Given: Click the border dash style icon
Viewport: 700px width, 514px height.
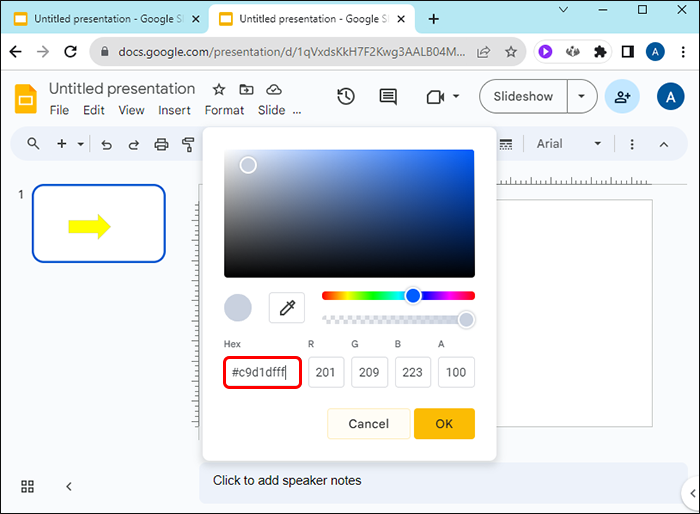Looking at the screenshot, I should pyautogui.click(x=505, y=144).
